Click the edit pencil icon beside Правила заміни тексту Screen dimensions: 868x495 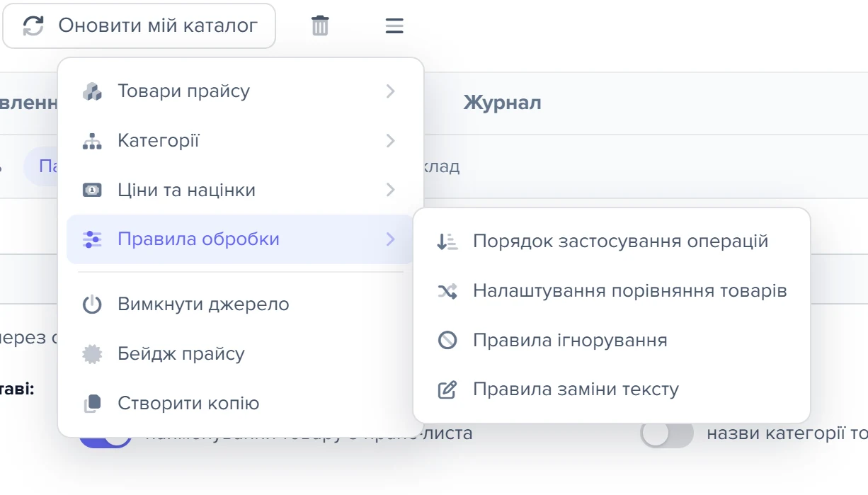[x=447, y=389]
